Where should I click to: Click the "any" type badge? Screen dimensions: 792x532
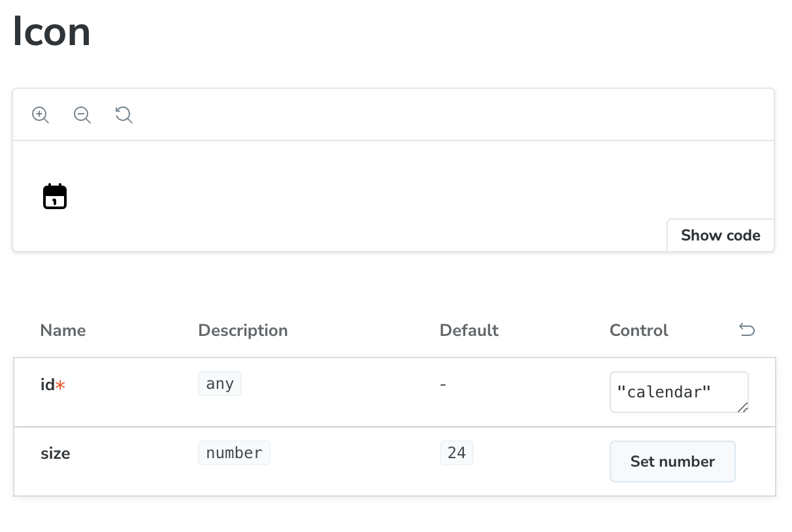pos(220,384)
